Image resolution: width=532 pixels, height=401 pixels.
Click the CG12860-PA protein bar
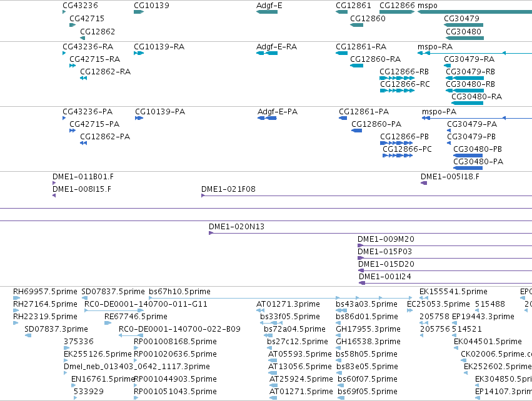tap(356, 131)
